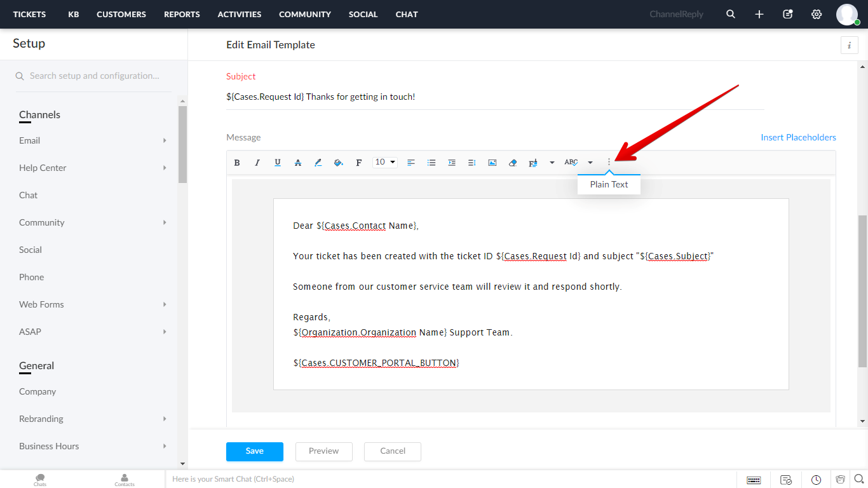Choose Plain Text from the popup
This screenshot has width=868, height=488.
pos(609,184)
